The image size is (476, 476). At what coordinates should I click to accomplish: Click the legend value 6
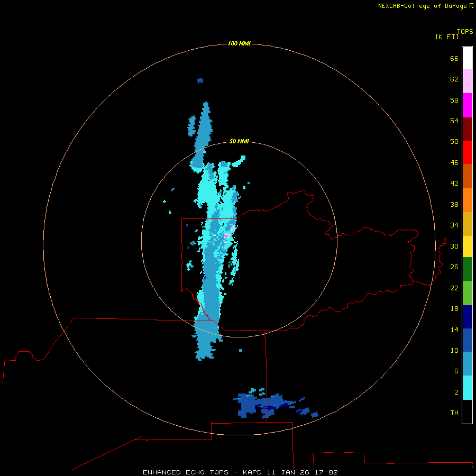pos(456,371)
